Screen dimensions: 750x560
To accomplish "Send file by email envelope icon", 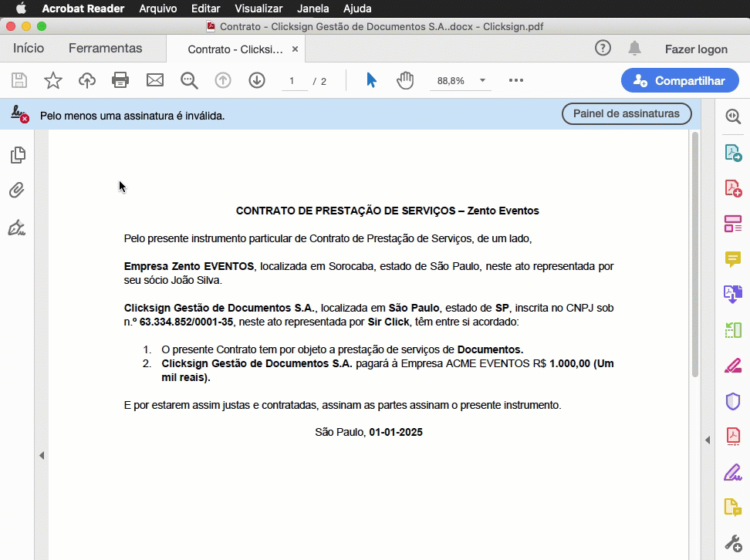I will click(155, 80).
